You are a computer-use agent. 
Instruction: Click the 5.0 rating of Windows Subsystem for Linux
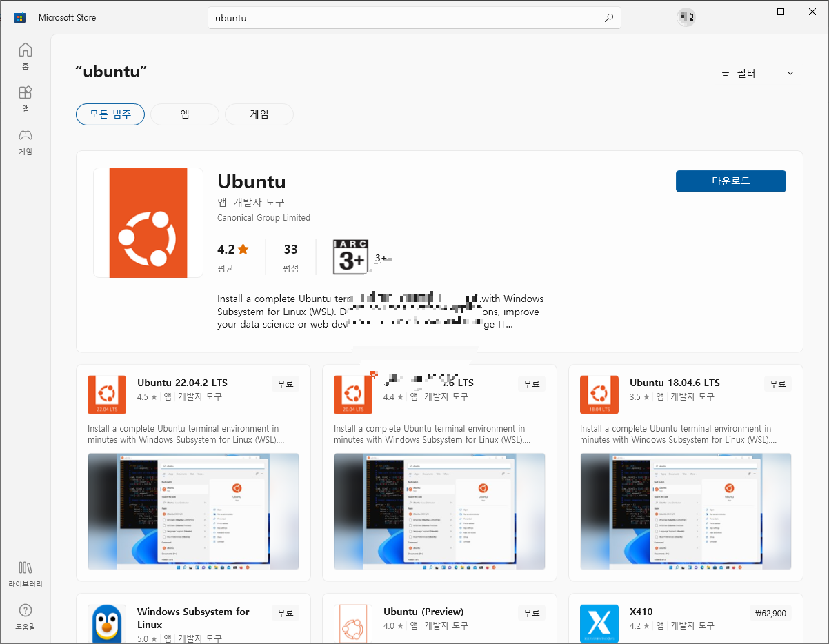point(147,639)
